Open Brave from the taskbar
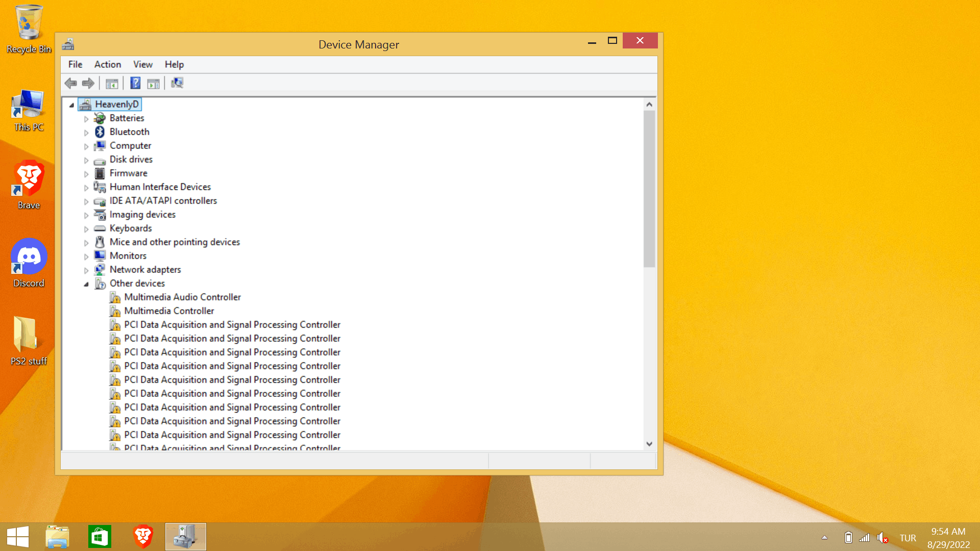This screenshot has height=551, width=980. (143, 537)
